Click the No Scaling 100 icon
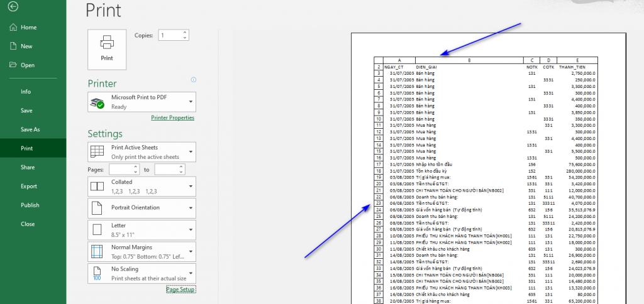The image size is (644, 304). pyautogui.click(x=97, y=274)
